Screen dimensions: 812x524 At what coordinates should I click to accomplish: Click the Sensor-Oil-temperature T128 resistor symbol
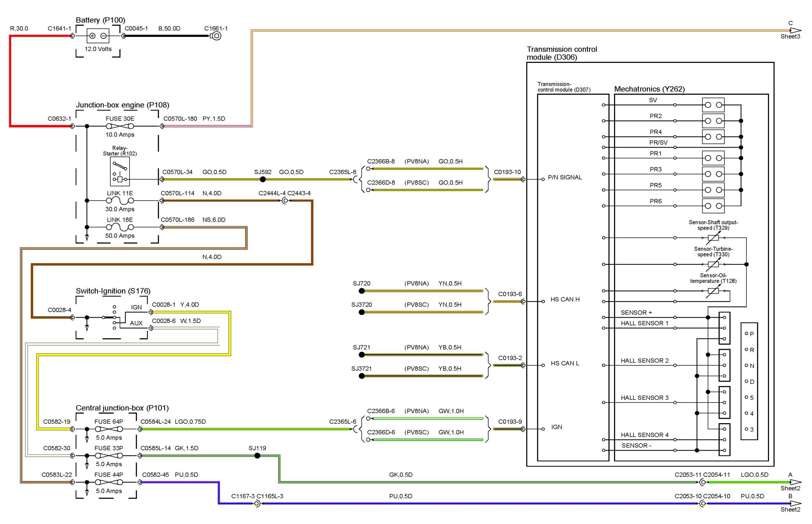713,291
